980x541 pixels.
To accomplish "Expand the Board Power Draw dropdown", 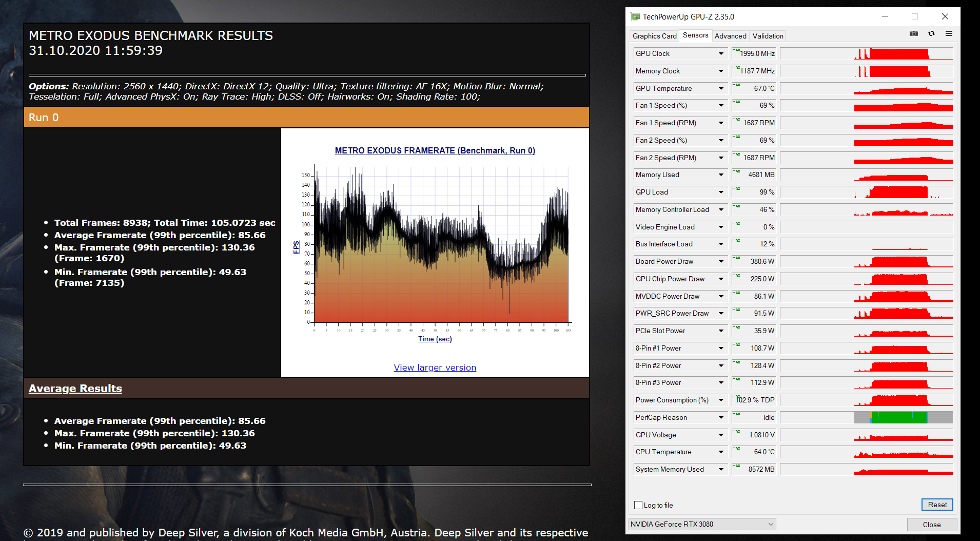I will [721, 261].
